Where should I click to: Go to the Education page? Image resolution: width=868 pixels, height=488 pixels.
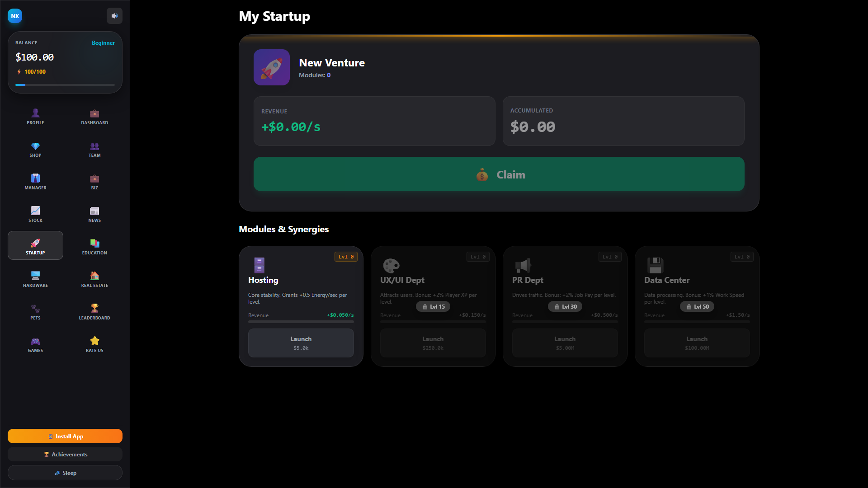(94, 246)
